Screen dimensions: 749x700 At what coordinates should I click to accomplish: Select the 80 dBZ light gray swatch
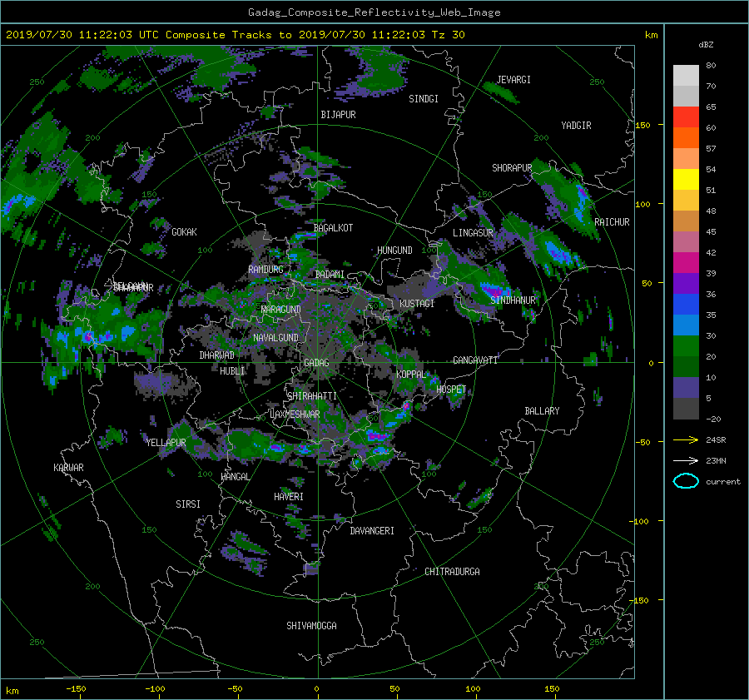coord(686,75)
